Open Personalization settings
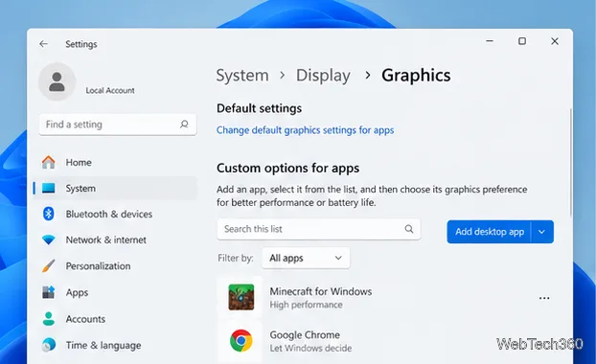This screenshot has width=596, height=364. 115,266
